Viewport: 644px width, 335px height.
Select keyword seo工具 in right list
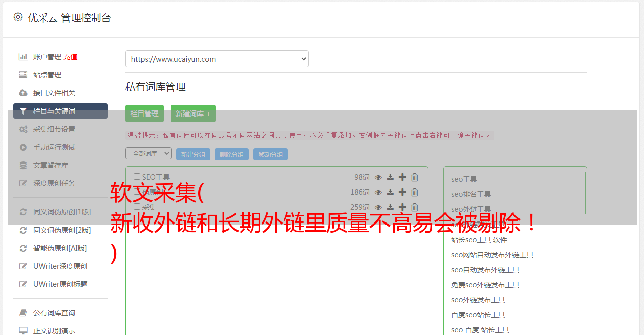pos(464,179)
